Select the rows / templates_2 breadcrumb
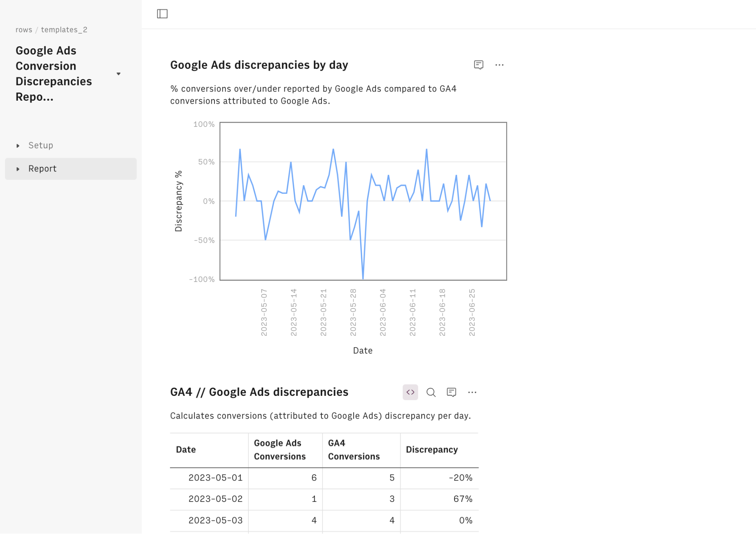Viewport: 756px width, 534px height. click(52, 30)
